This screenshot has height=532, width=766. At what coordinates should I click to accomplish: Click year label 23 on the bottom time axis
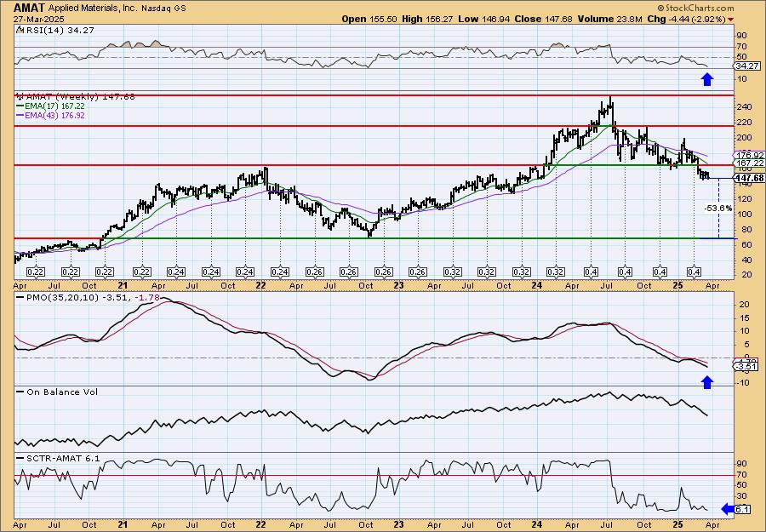pyautogui.click(x=398, y=525)
